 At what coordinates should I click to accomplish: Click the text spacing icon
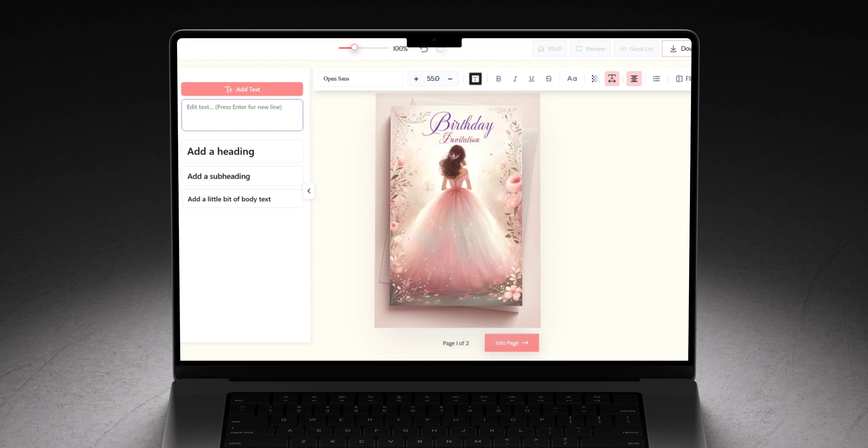tap(612, 79)
